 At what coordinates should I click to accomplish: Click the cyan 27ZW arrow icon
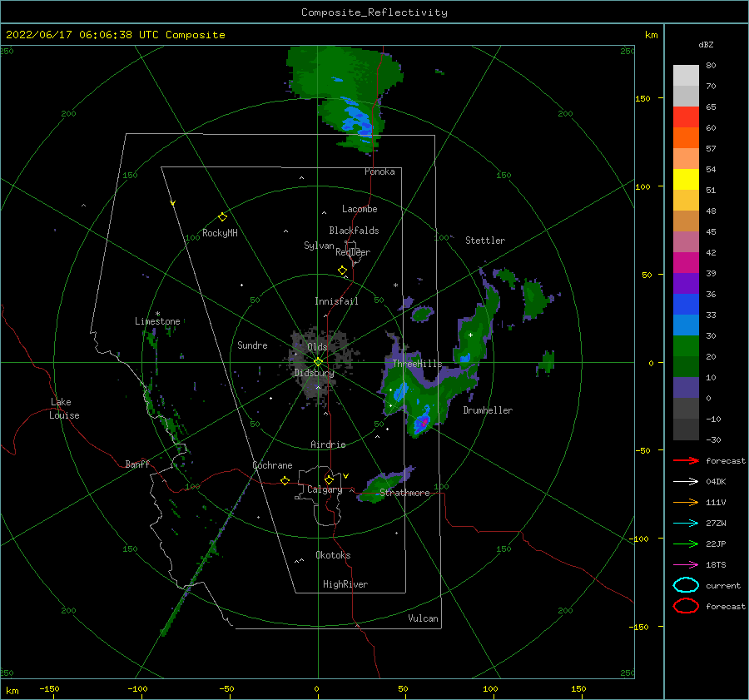(x=686, y=524)
